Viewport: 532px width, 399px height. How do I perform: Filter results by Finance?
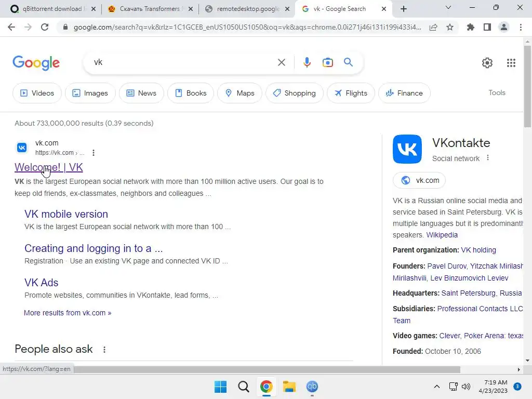point(404,93)
